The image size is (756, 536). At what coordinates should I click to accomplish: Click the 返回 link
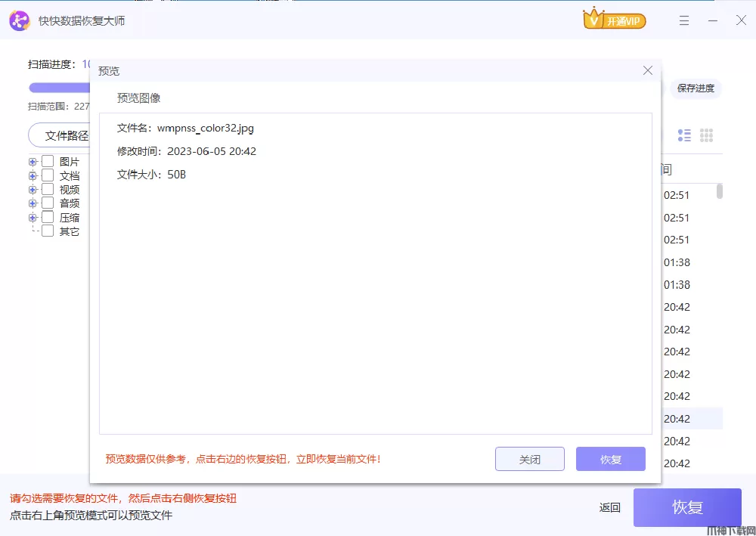609,507
